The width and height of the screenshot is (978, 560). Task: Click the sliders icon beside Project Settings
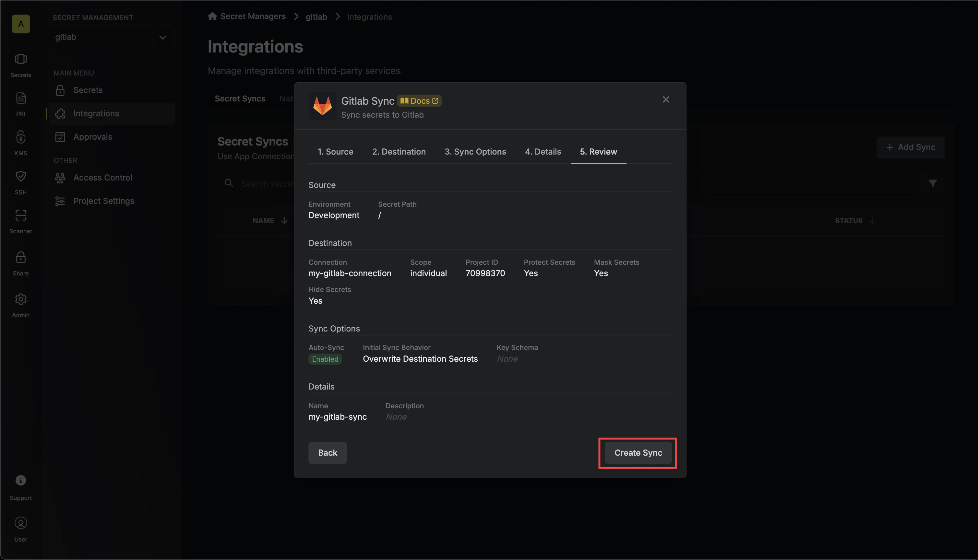click(x=60, y=201)
